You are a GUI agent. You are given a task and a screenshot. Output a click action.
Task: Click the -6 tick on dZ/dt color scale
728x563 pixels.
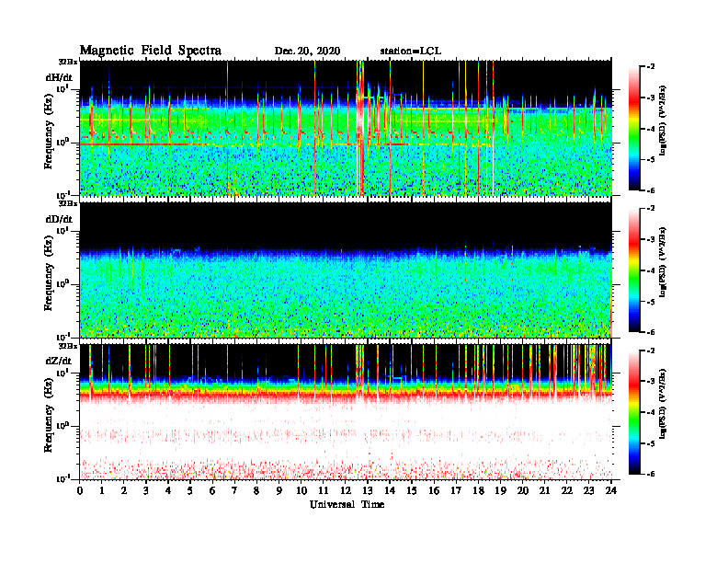pyautogui.click(x=650, y=474)
